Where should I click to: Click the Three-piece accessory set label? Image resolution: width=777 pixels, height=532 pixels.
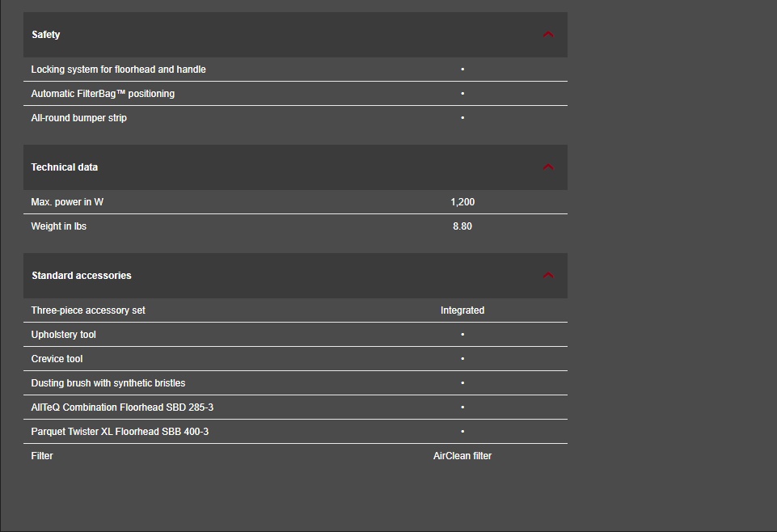click(88, 310)
